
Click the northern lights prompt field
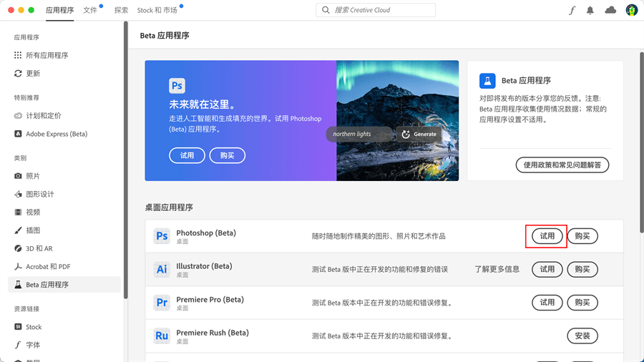[x=359, y=134]
